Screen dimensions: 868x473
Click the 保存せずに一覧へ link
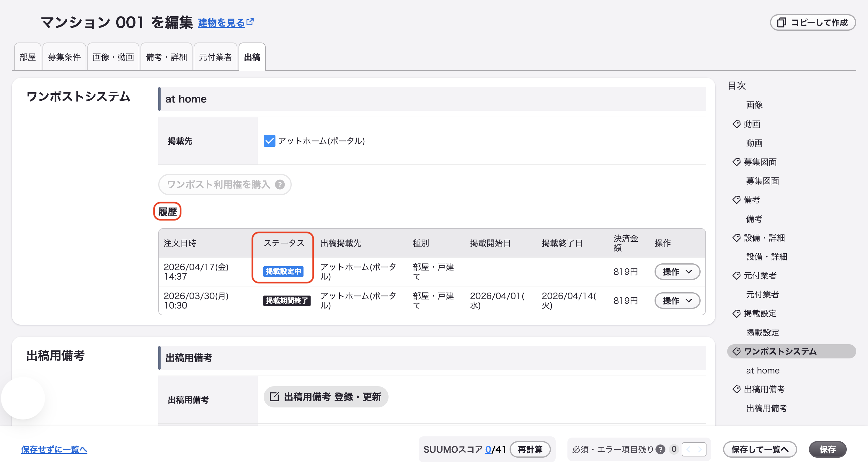click(54, 449)
